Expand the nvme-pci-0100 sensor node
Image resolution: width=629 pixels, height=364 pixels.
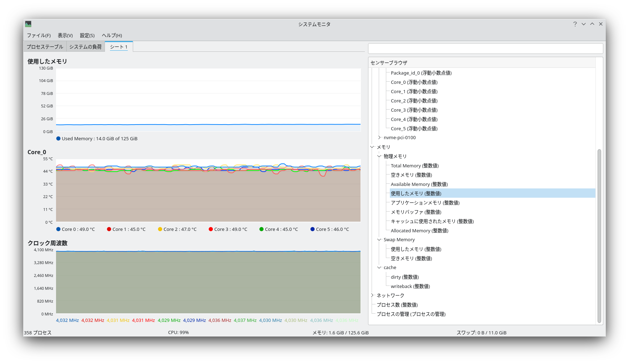[379, 137]
